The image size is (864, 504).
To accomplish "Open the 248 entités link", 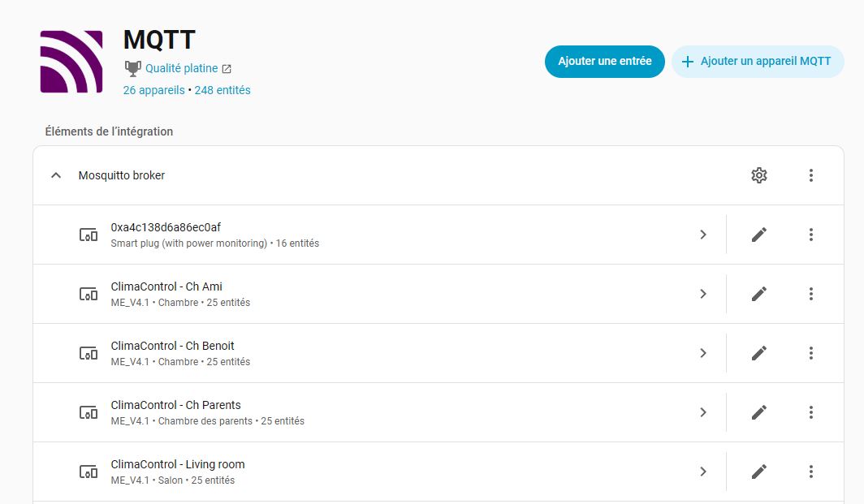I will (222, 90).
